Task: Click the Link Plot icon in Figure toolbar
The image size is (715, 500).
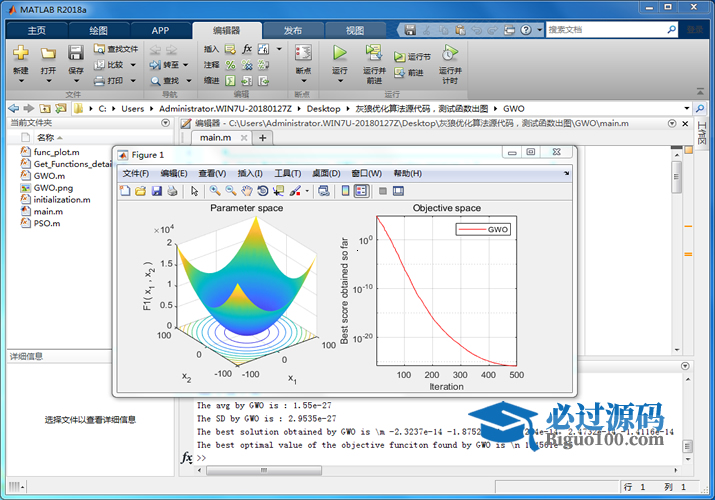Action: point(324,191)
